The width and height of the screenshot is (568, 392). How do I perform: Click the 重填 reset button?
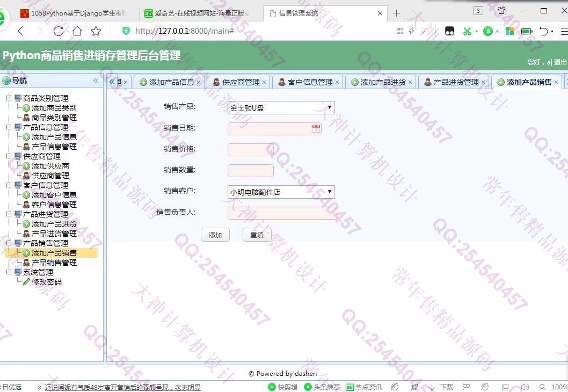(x=257, y=235)
